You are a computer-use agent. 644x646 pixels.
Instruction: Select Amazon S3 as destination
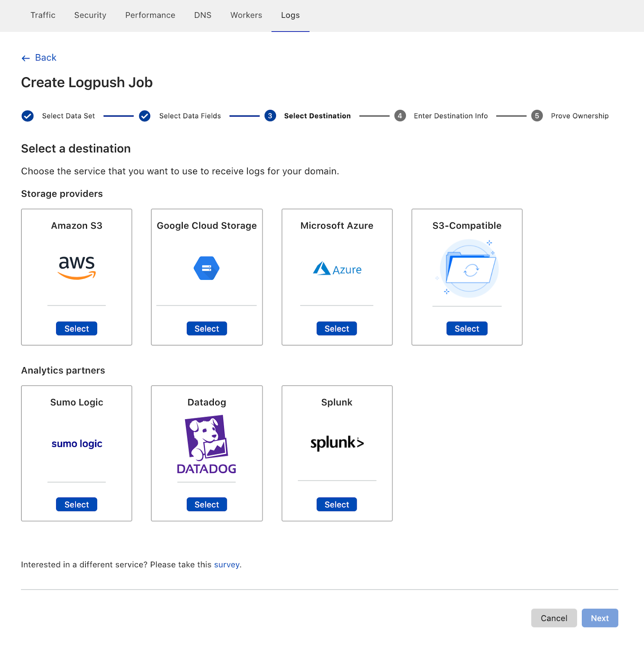coord(77,329)
